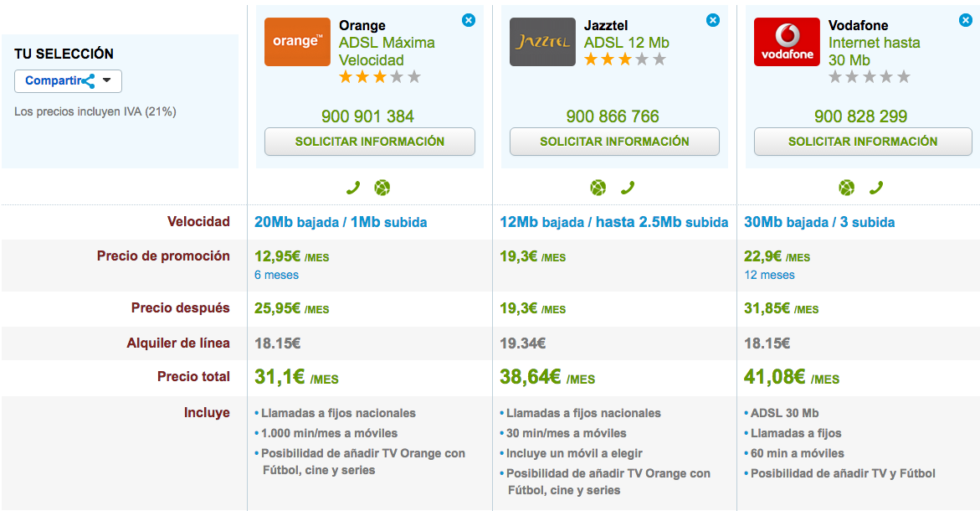Remove Jazztel plan from the comparison

[713, 20]
